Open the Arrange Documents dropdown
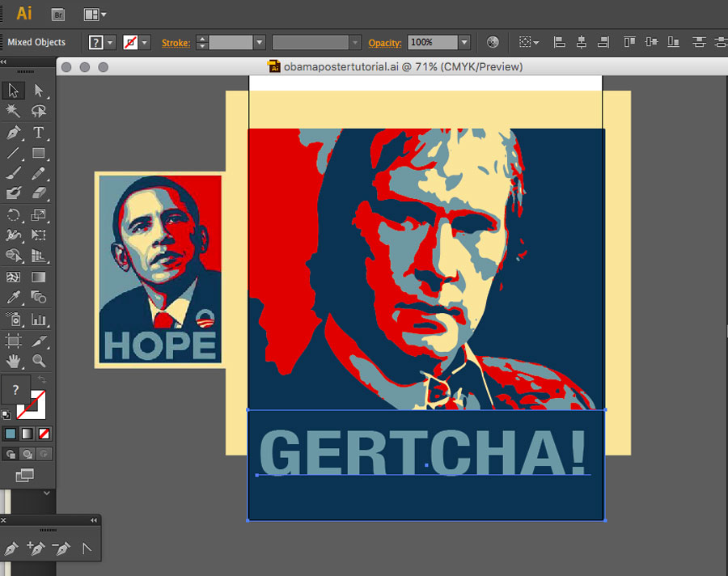Viewport: 728px width, 576px height. point(95,15)
